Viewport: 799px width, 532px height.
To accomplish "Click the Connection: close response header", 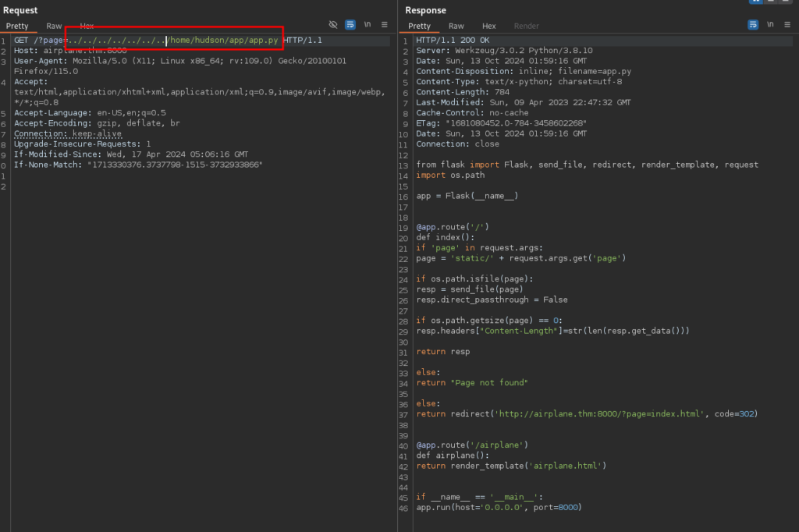I will [x=457, y=144].
